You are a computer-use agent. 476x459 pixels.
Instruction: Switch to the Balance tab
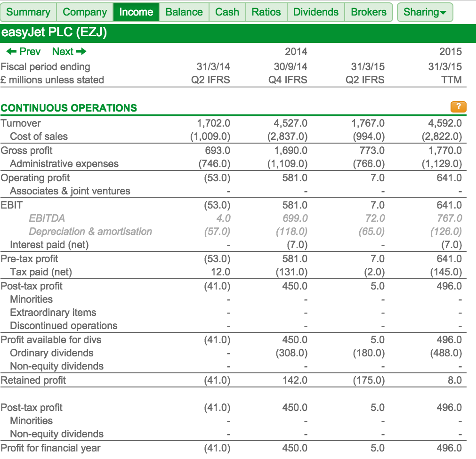[184, 12]
